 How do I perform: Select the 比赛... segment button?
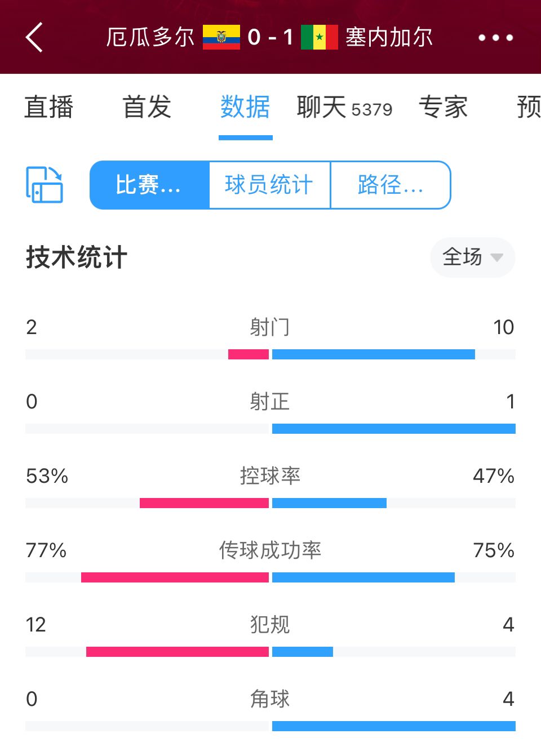[x=149, y=185]
